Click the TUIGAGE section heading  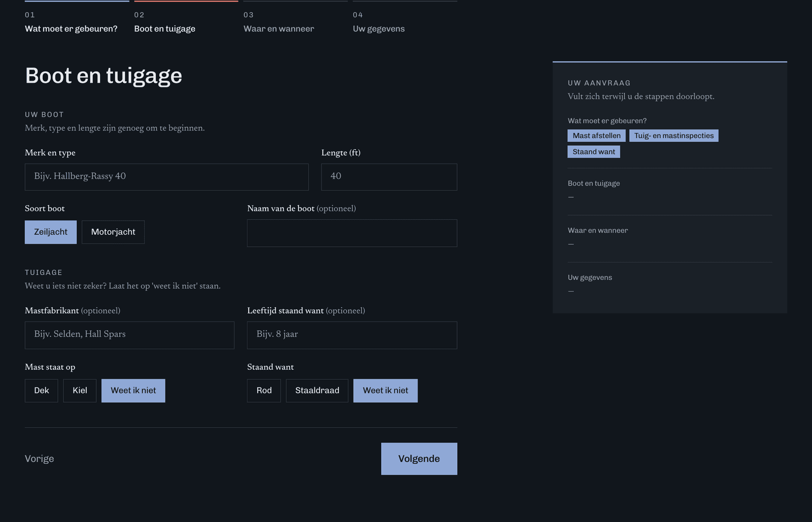pos(44,273)
